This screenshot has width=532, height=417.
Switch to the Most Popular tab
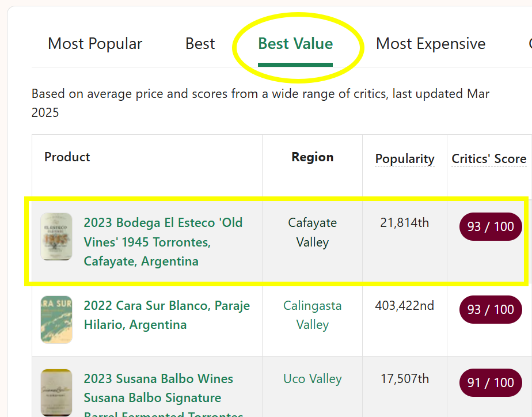pos(95,44)
